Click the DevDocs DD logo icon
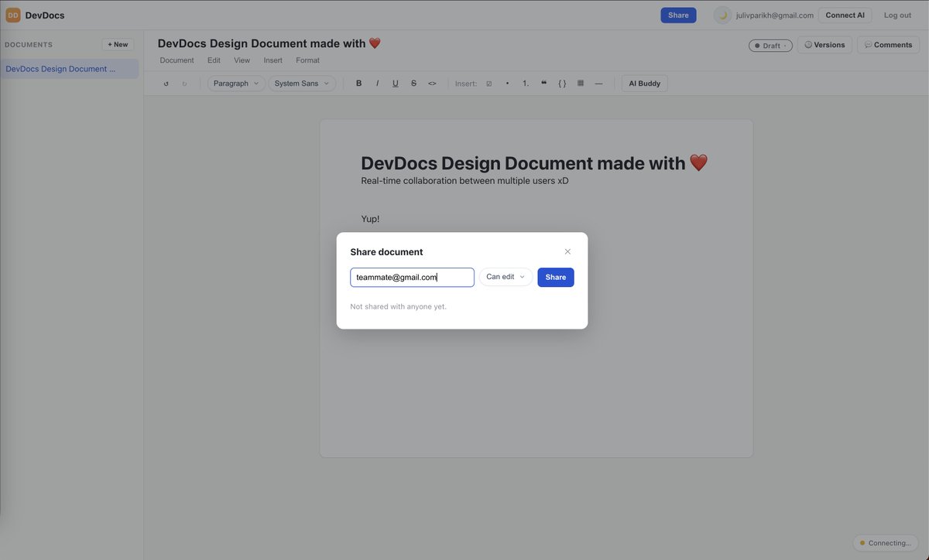This screenshot has height=560, width=929. coord(13,15)
